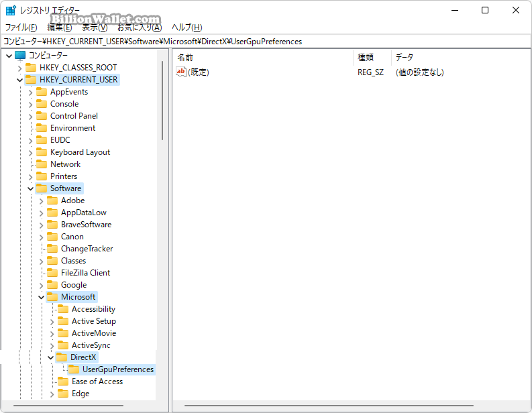Click the Accessibility folder icon

pyautogui.click(x=63, y=309)
